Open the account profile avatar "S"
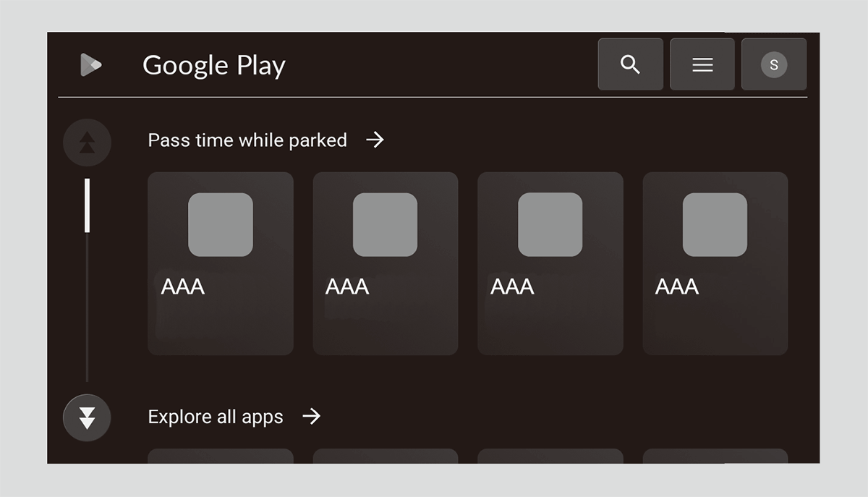Screen dimensions: 868x497 (773, 64)
